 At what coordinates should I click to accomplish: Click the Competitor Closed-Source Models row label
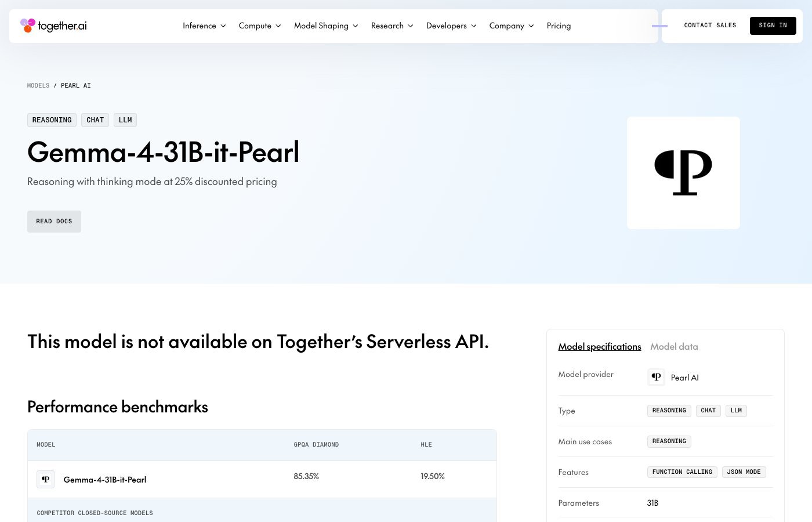click(x=95, y=513)
